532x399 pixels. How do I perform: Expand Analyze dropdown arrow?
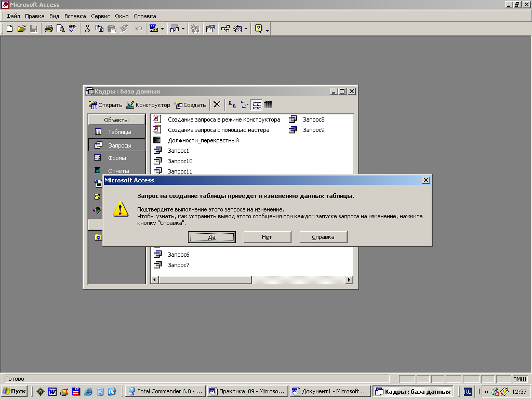183,29
